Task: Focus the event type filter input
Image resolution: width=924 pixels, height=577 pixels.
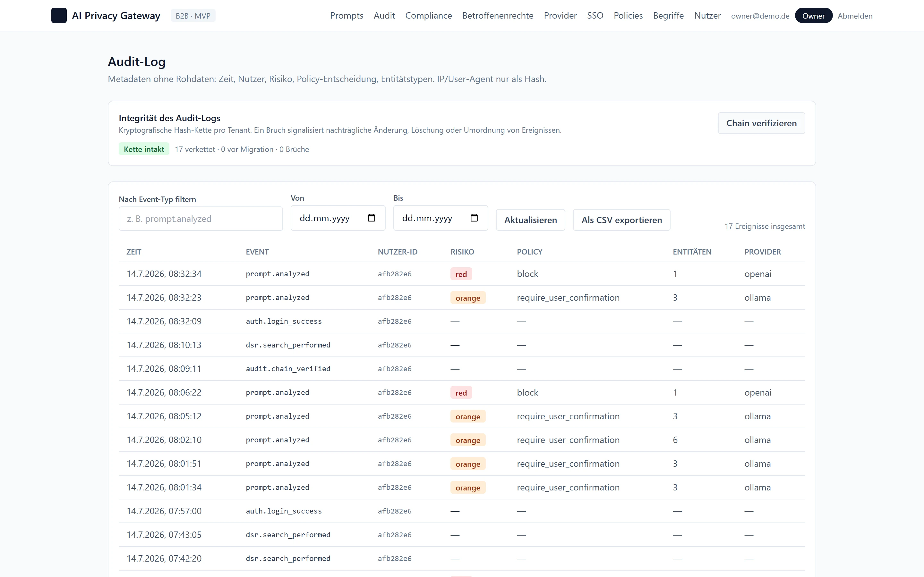Action: coord(201,219)
